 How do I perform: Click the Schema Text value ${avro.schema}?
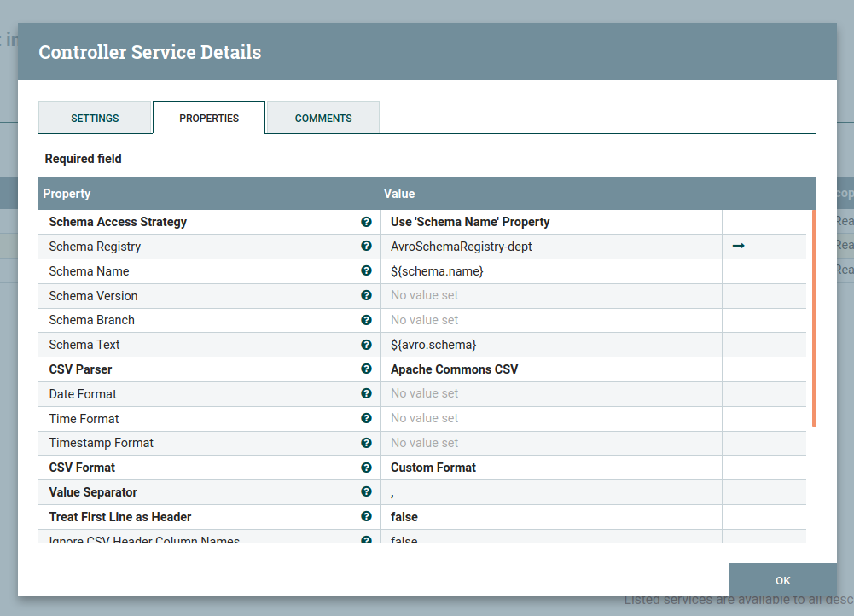(x=433, y=345)
